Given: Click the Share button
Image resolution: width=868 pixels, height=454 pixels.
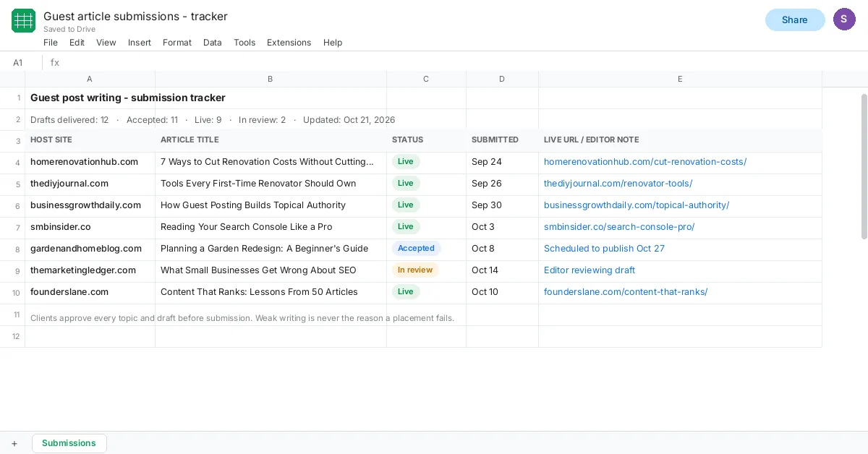Looking at the screenshot, I should (795, 20).
